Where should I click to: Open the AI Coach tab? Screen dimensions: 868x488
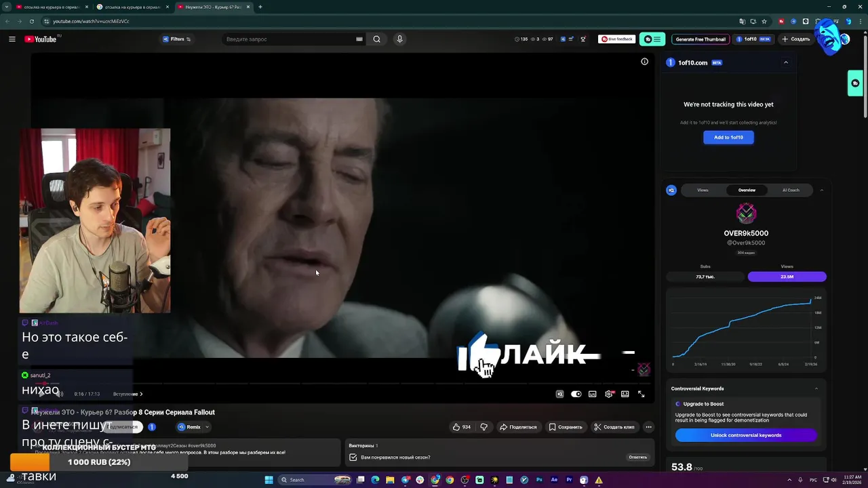[x=791, y=190]
